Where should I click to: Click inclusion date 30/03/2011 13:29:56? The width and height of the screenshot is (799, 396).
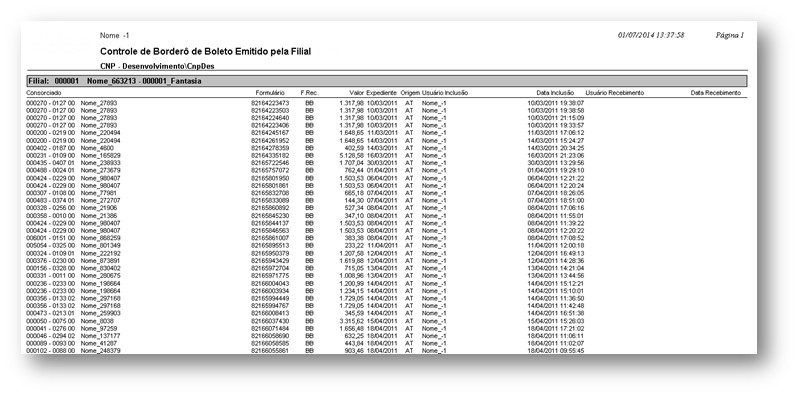pos(555,163)
